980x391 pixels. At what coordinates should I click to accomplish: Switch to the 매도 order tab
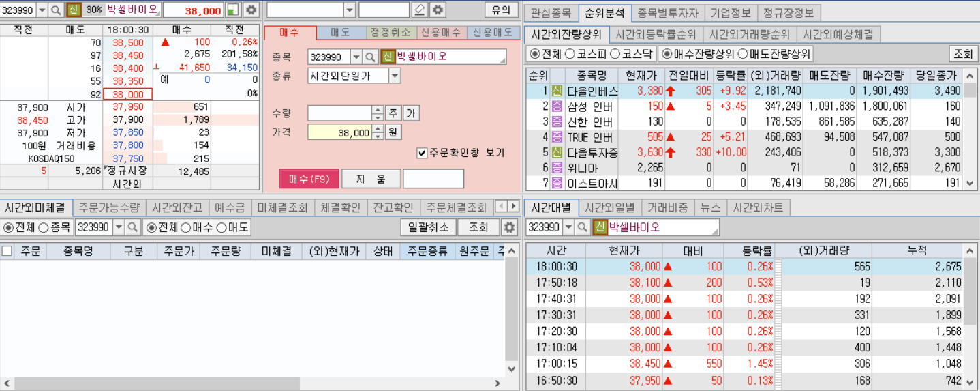click(340, 32)
